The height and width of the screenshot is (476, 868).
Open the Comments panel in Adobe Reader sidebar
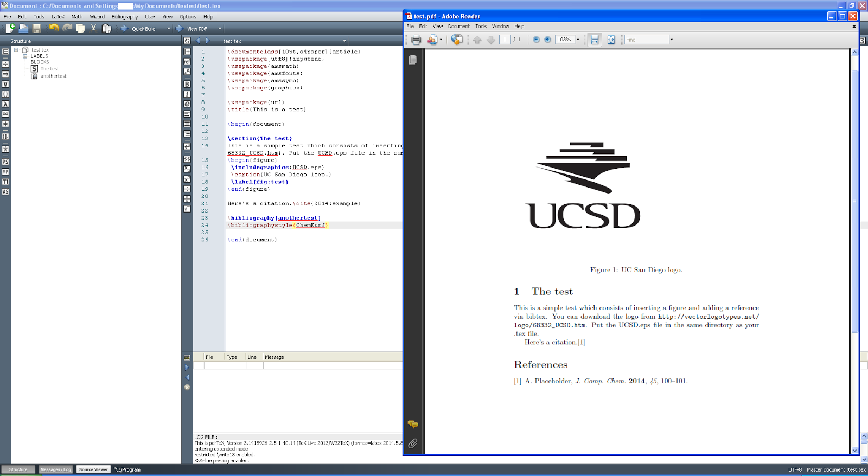[413, 424]
